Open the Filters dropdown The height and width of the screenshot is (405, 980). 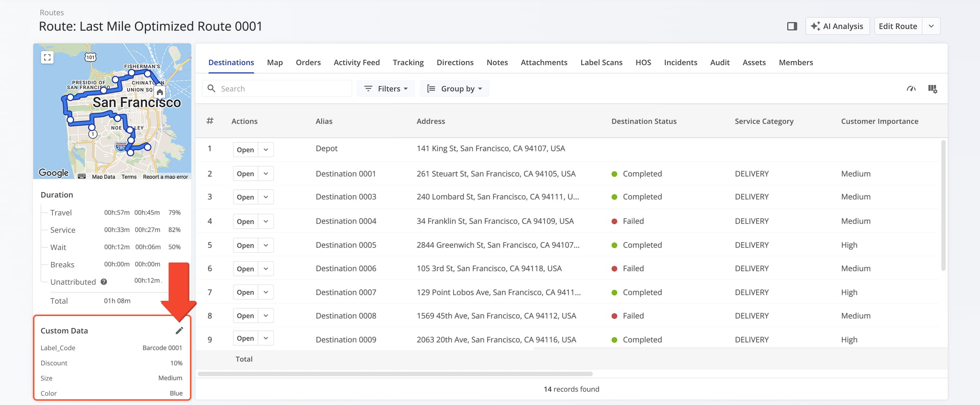[386, 88]
